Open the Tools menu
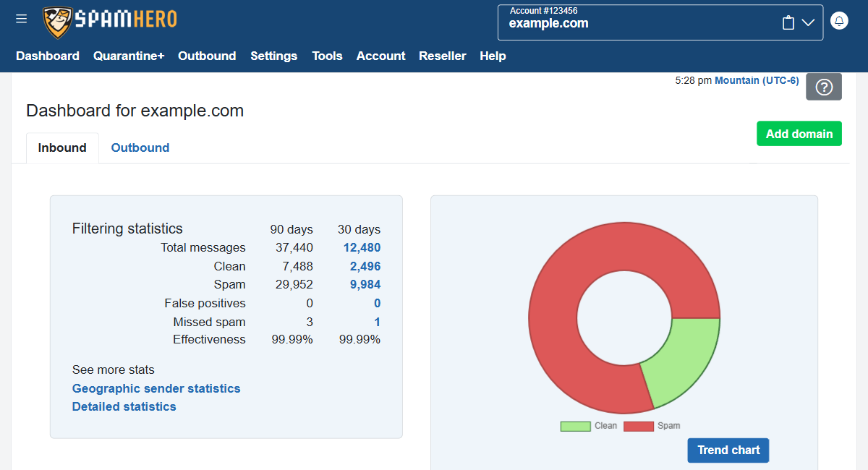The image size is (868, 470). [327, 56]
